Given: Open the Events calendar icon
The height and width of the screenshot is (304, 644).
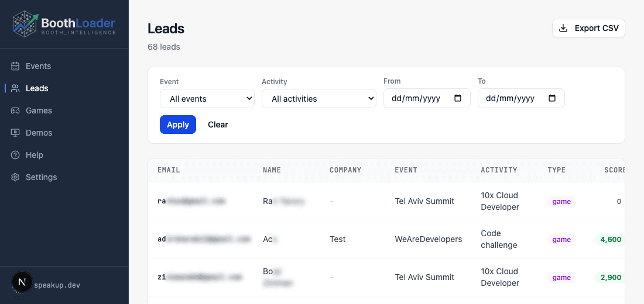Looking at the screenshot, I should click(x=15, y=66).
